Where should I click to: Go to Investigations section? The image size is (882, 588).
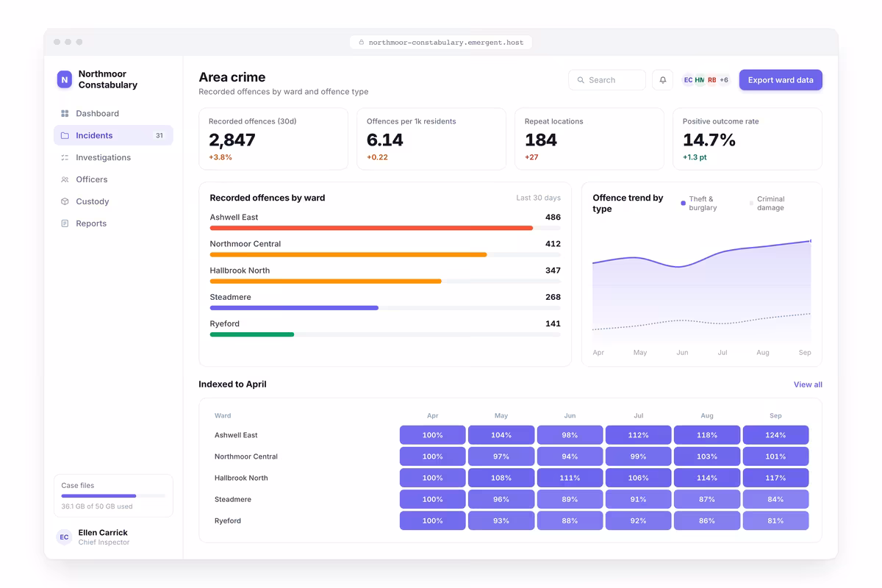(113, 157)
